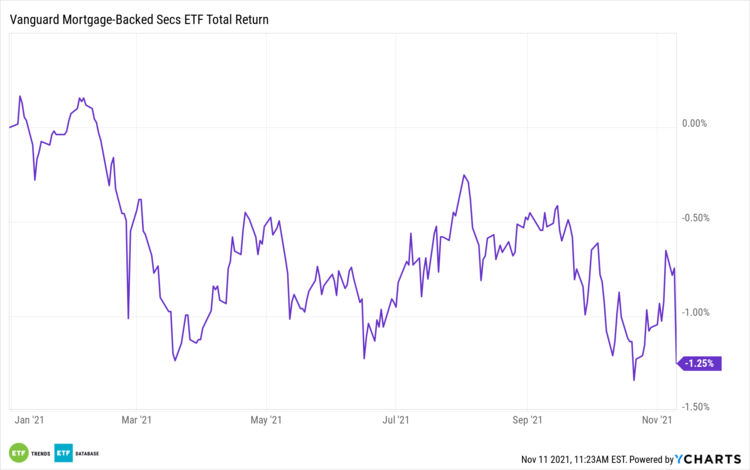Click the 0.00% y-axis label
750x470 pixels.
pyautogui.click(x=694, y=124)
